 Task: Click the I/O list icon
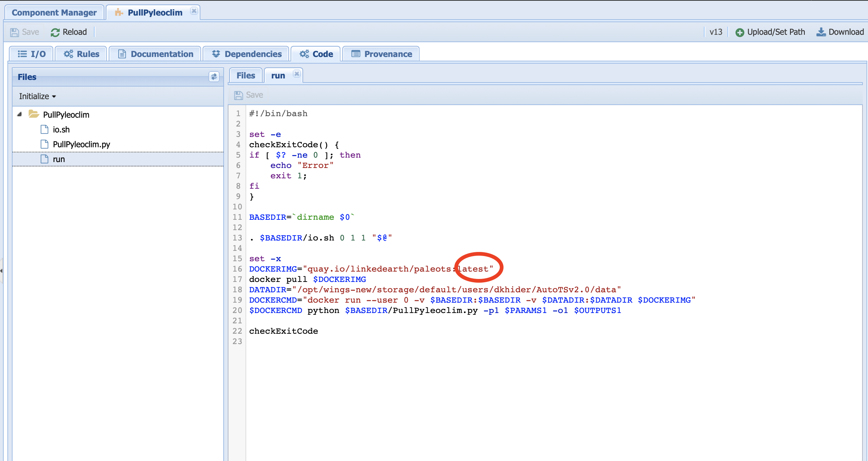23,54
